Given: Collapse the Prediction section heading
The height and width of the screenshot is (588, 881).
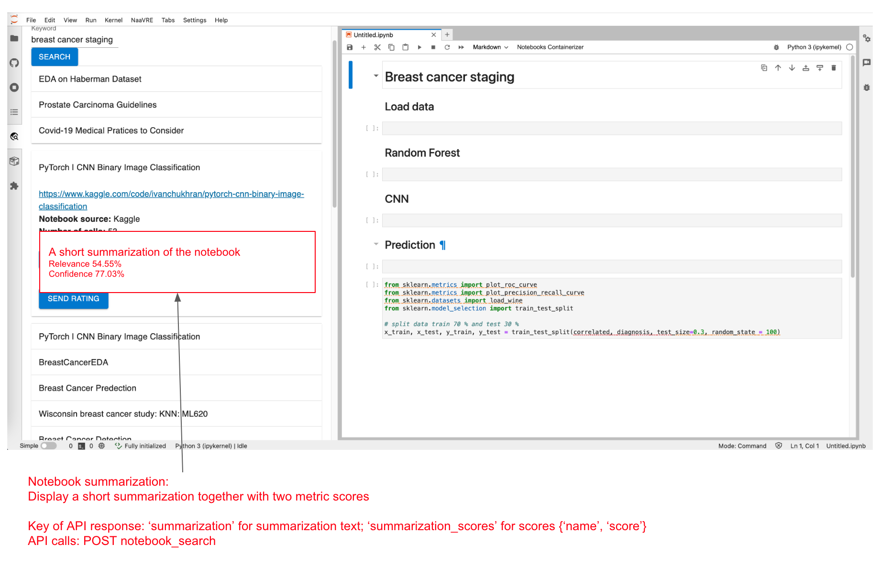Looking at the screenshot, I should [x=376, y=244].
